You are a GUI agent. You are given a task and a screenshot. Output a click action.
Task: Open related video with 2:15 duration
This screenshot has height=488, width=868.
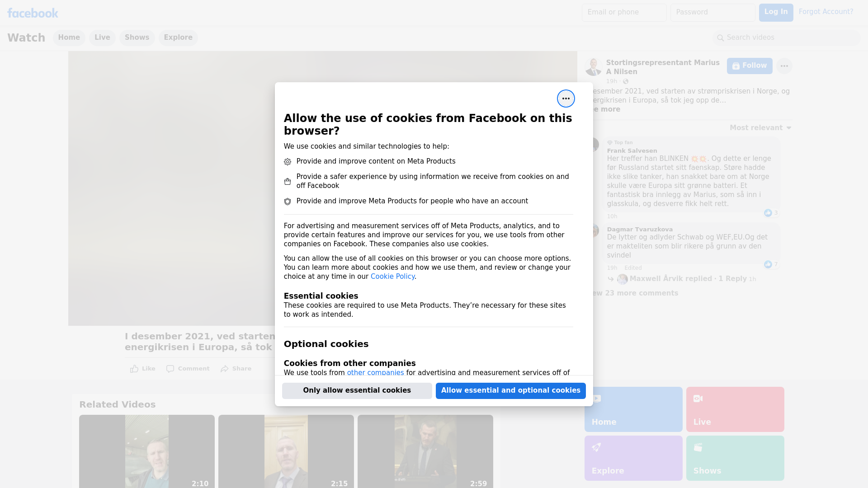[286, 451]
